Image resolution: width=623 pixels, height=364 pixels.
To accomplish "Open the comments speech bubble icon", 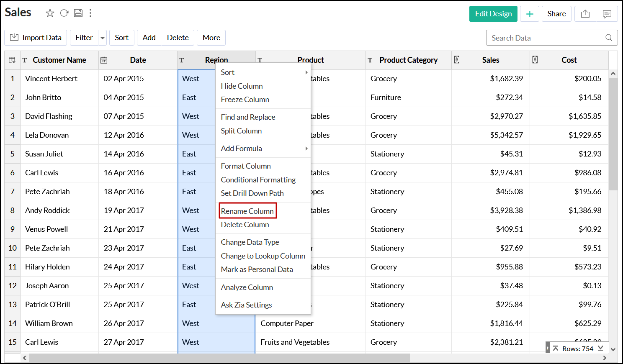I will click(607, 14).
